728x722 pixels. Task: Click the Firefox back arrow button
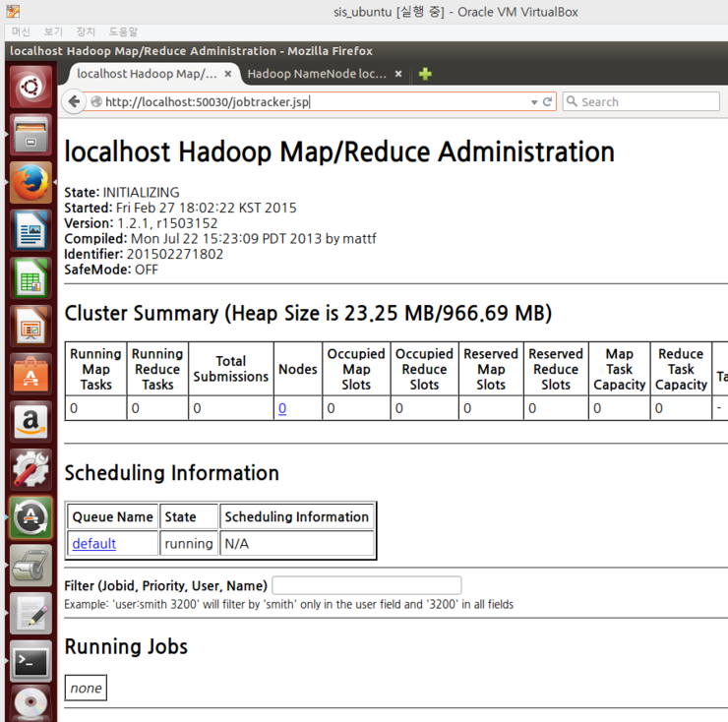click(74, 101)
